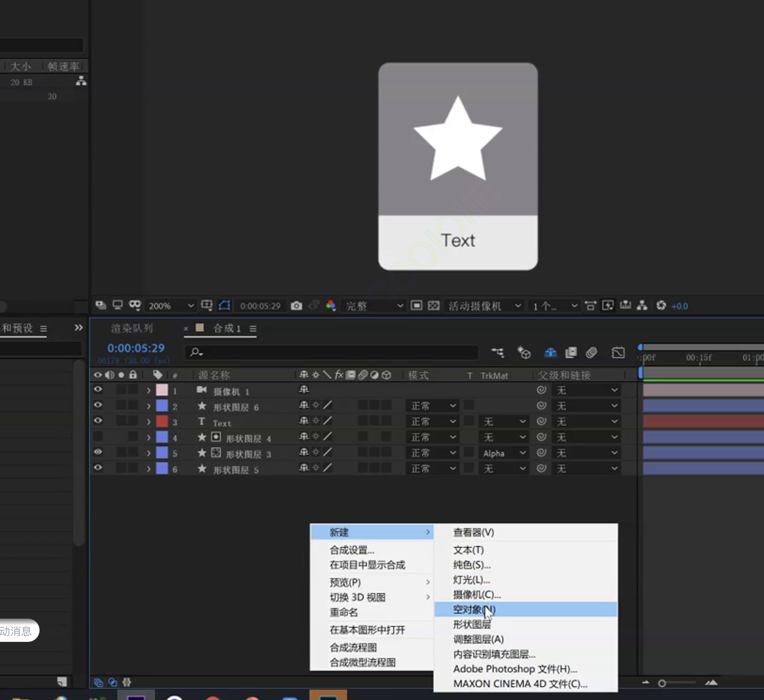Click the 3D glasses draft icon
The image size is (764, 700).
(x=135, y=306)
